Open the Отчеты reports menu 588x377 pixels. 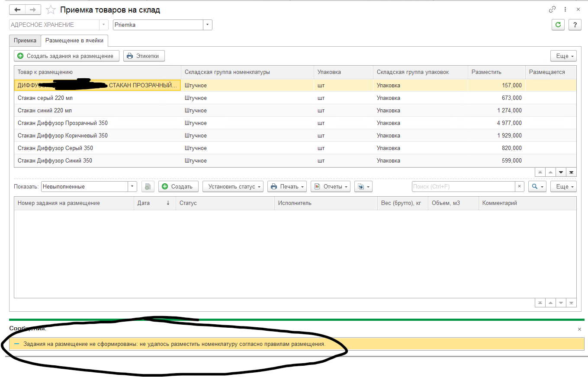pos(330,186)
